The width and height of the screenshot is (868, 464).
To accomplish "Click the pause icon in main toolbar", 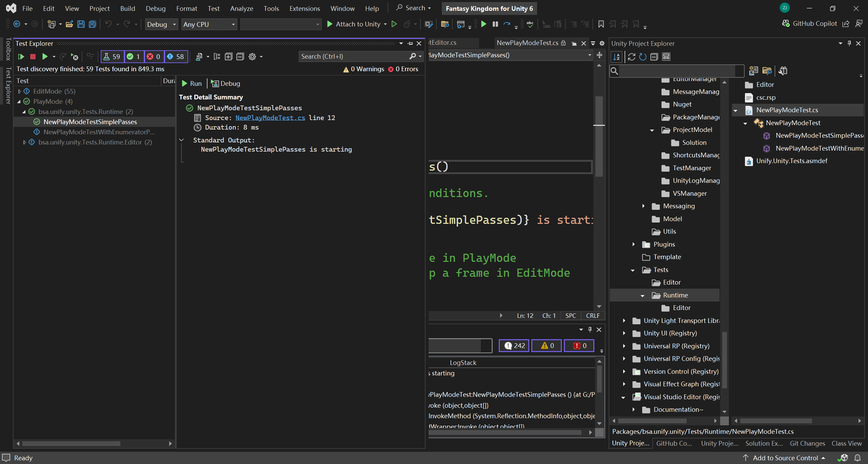I will [x=495, y=24].
